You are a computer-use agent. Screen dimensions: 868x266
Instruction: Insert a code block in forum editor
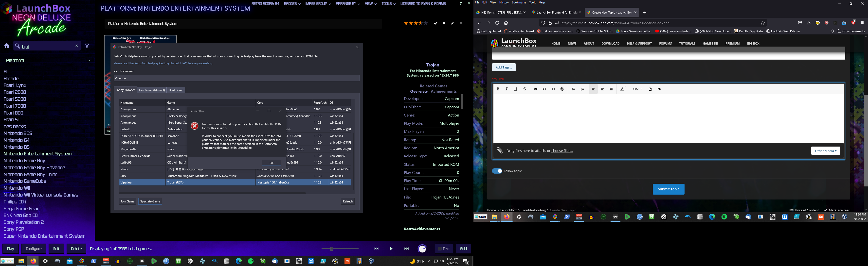pyautogui.click(x=553, y=89)
